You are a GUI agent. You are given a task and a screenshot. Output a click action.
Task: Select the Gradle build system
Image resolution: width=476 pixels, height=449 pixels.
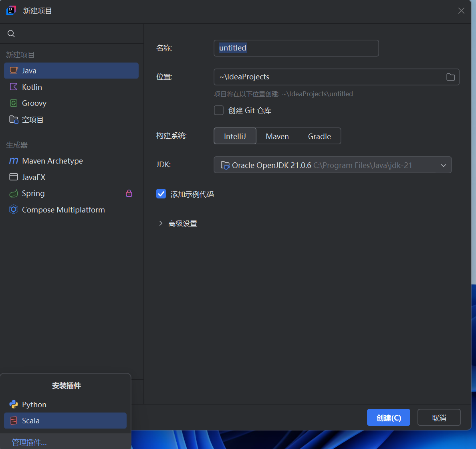click(319, 136)
